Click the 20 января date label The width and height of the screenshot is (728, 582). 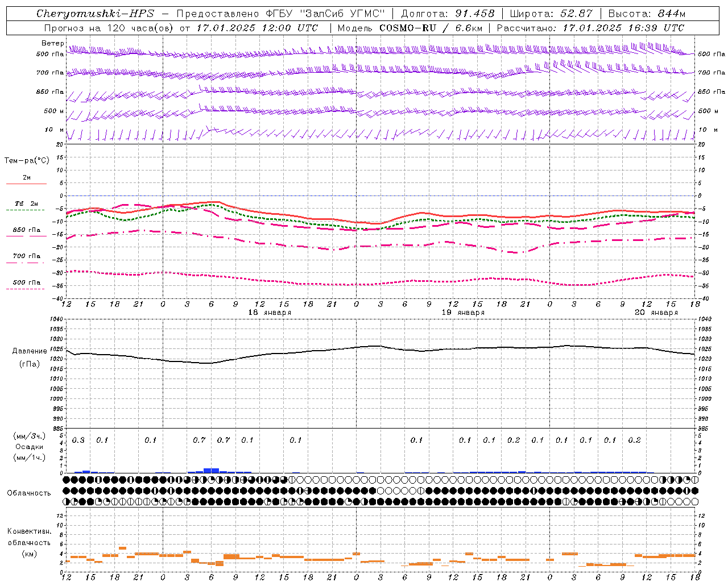coord(656,313)
